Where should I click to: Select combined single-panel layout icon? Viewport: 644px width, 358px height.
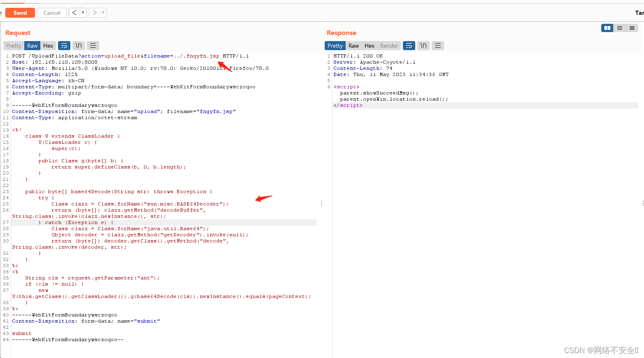click(632, 28)
